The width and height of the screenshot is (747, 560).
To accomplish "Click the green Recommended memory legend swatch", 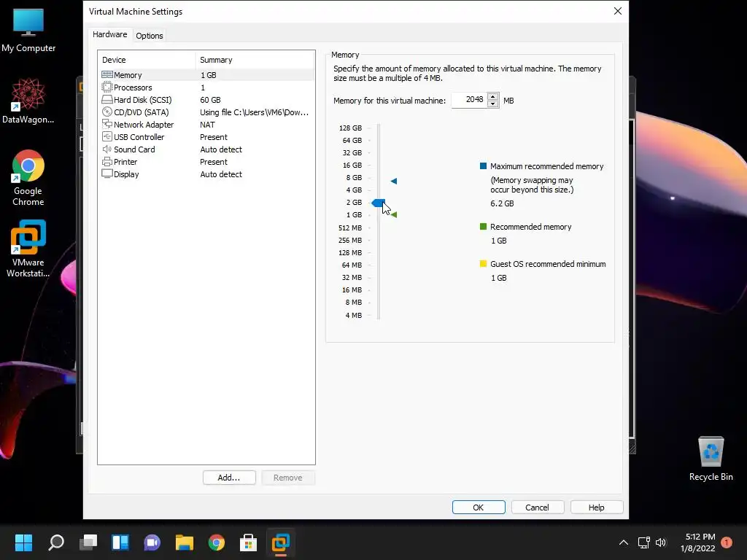I will (483, 226).
